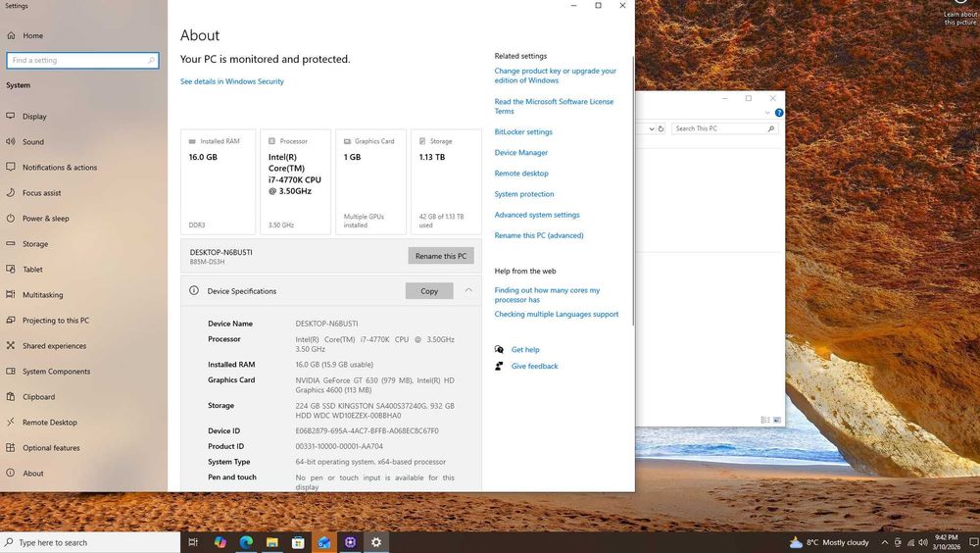Click the Clipboard sidebar icon
Image resolution: width=980 pixels, height=553 pixels.
click(11, 396)
